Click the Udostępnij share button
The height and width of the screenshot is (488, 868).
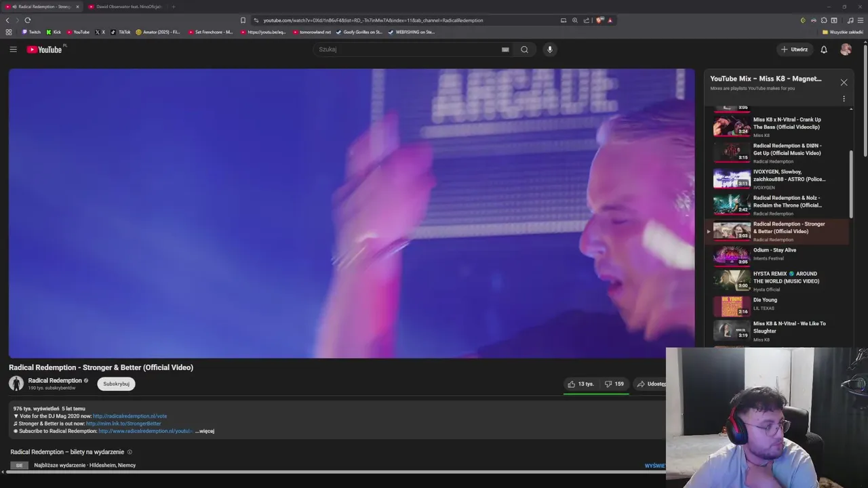pos(651,384)
